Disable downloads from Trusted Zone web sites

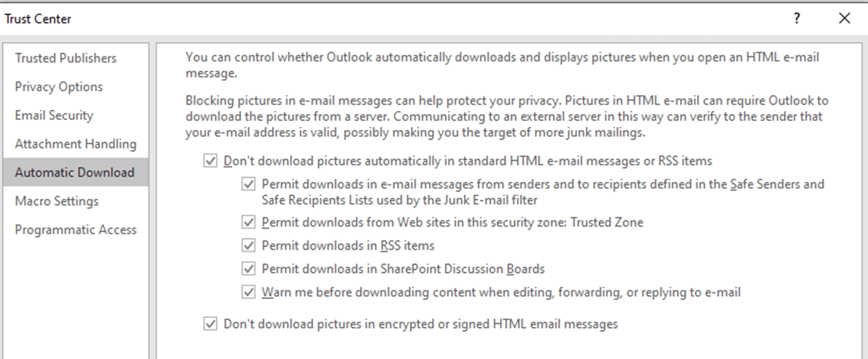pyautogui.click(x=249, y=222)
